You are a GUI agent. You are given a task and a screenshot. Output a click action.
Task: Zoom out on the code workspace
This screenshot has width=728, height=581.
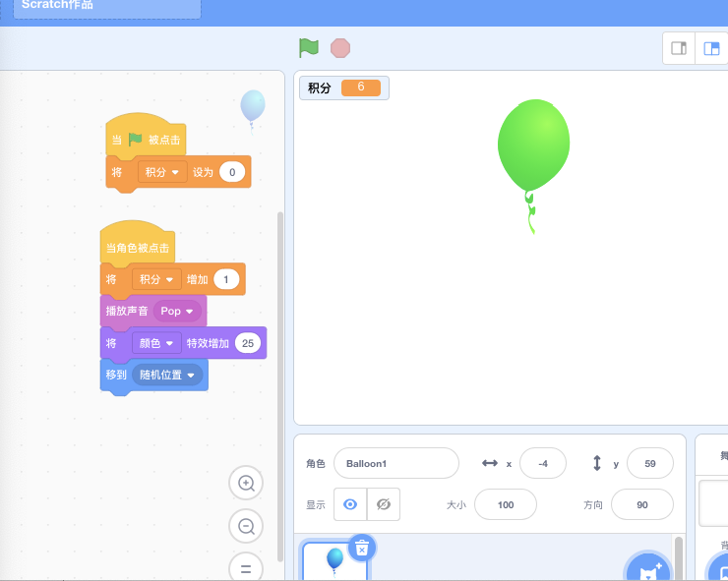[246, 526]
